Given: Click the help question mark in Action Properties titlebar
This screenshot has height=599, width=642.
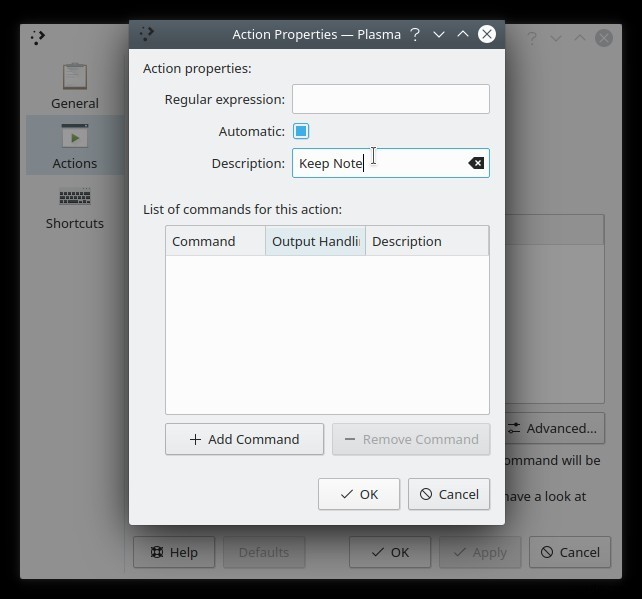Looking at the screenshot, I should coord(415,34).
